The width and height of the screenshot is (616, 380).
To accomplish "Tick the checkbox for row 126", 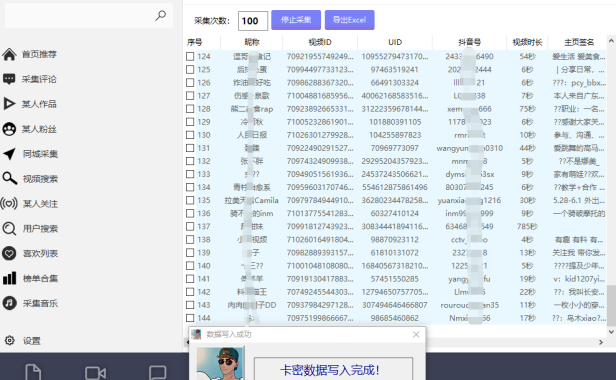I will 190,83.
